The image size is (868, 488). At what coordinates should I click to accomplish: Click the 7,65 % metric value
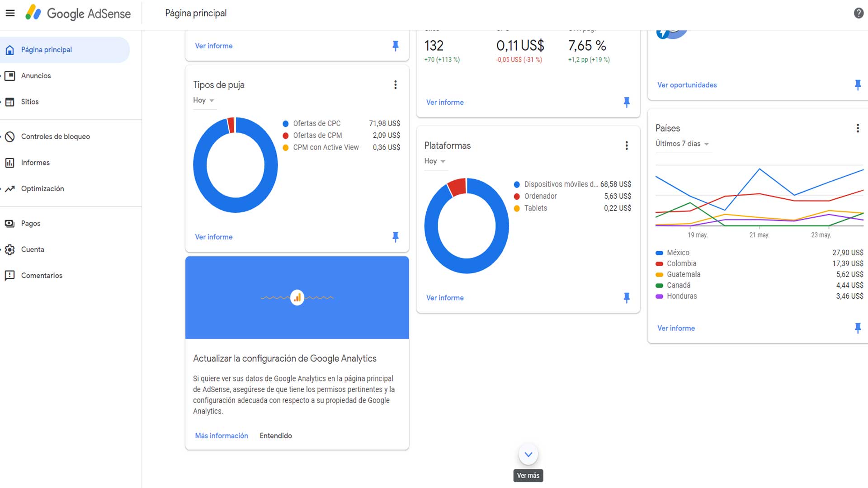[x=587, y=46]
